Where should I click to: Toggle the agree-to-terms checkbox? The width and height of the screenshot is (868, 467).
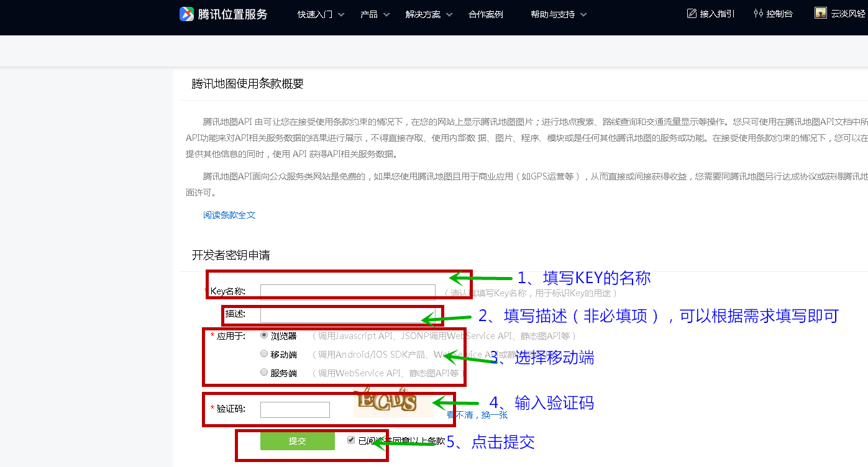(351, 440)
